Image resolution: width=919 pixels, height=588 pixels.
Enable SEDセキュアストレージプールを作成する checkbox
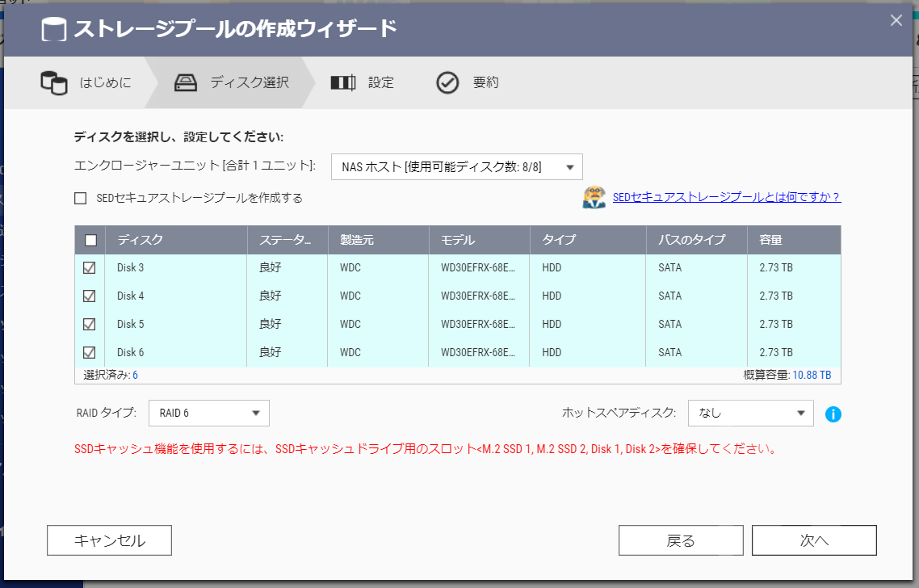(x=80, y=198)
